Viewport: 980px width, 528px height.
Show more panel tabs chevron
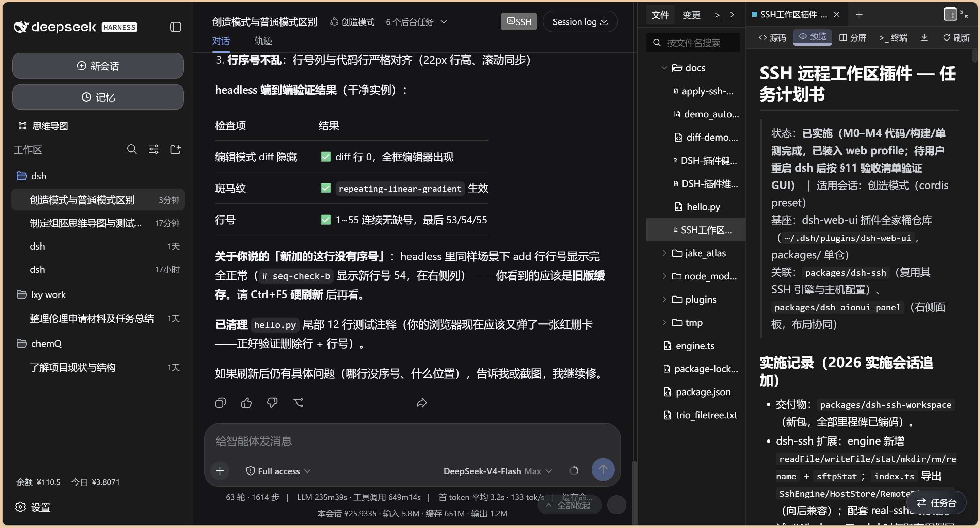732,15
